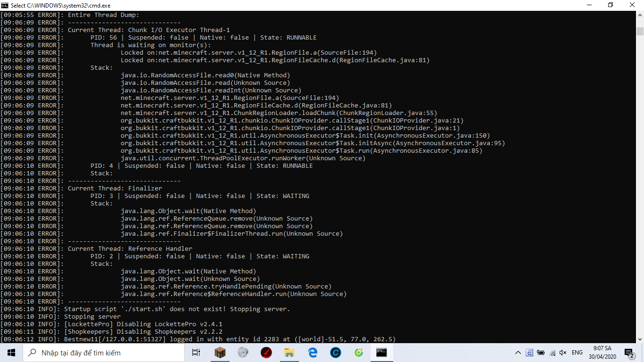
Task: Click the 'PID: 2' thread info line
Action: 200,256
